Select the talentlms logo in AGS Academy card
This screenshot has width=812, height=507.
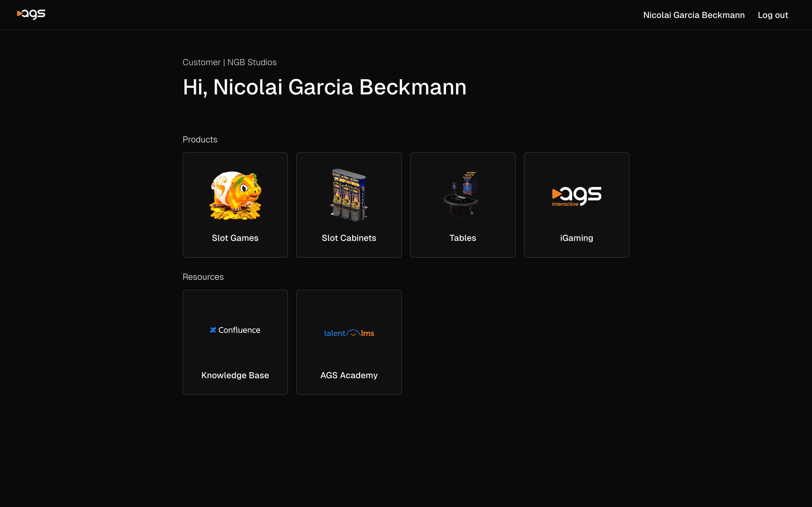tap(349, 333)
